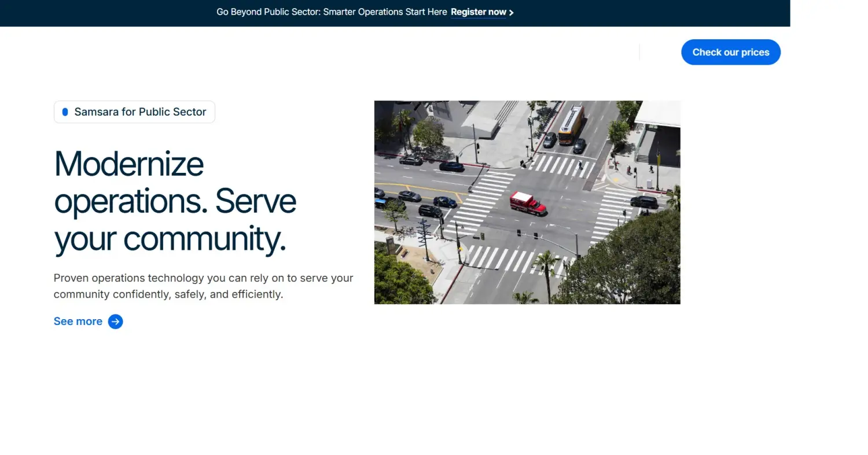
Task: Click the Register now link in banner
Action: click(478, 12)
